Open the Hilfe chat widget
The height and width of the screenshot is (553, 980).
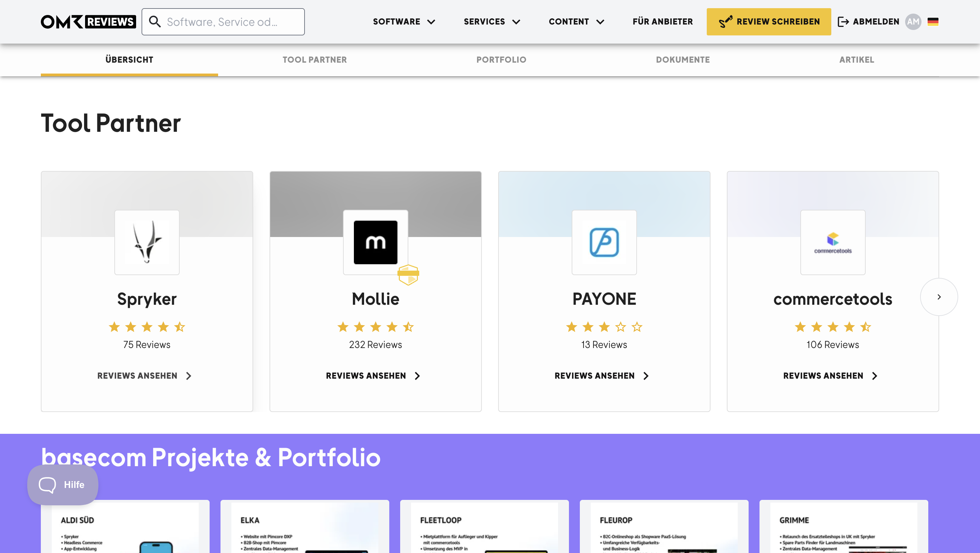coord(63,485)
